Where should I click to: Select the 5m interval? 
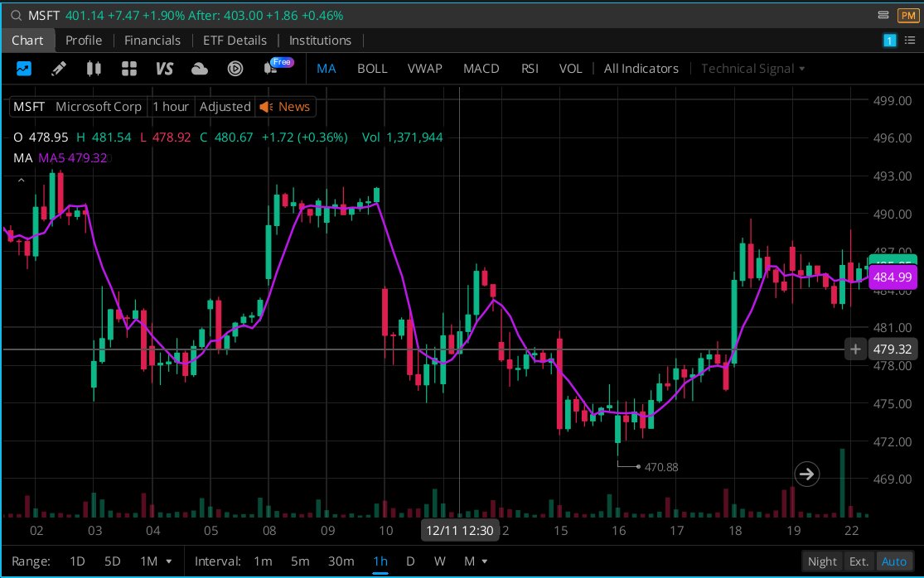tap(300, 561)
